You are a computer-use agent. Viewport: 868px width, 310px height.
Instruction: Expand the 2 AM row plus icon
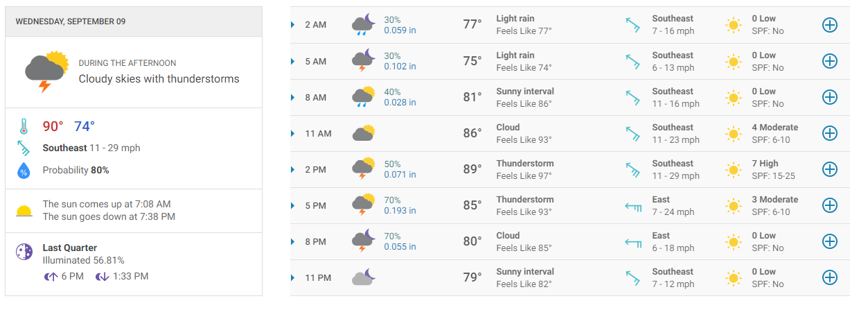pos(829,25)
